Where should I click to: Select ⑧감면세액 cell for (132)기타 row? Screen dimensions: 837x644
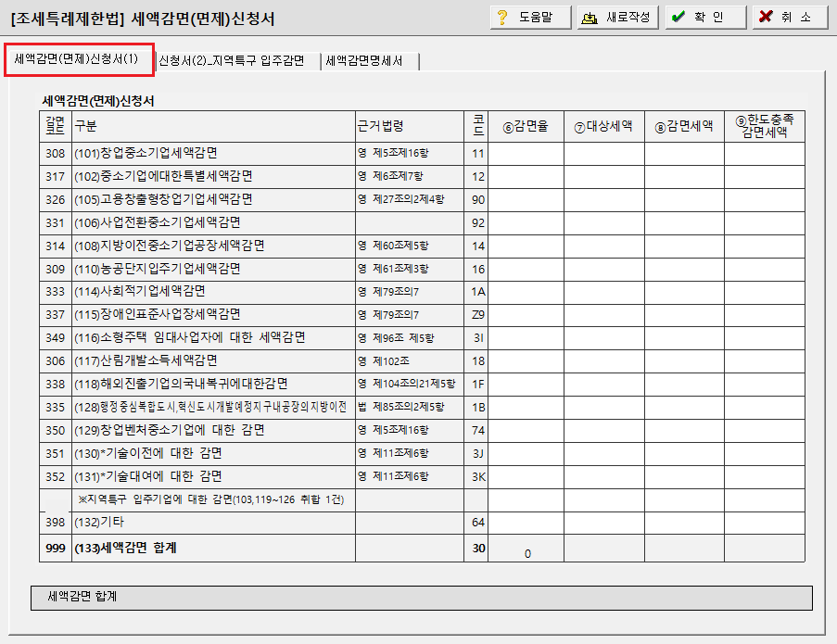point(684,523)
